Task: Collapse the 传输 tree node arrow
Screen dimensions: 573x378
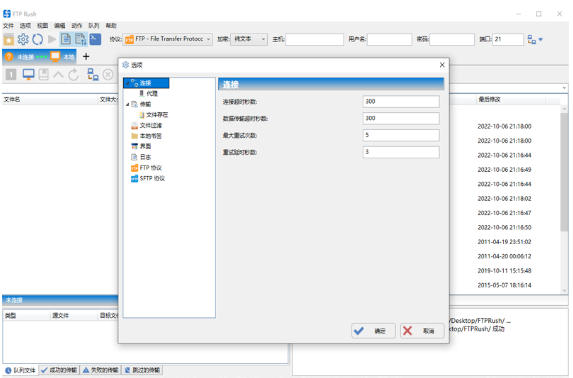Action: (128, 104)
